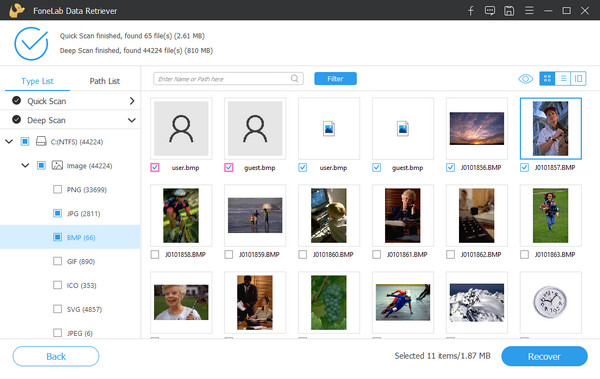Click the C:(NTFS) drive icon
Image resolution: width=600 pixels, height=379 pixels.
pyautogui.click(x=41, y=141)
